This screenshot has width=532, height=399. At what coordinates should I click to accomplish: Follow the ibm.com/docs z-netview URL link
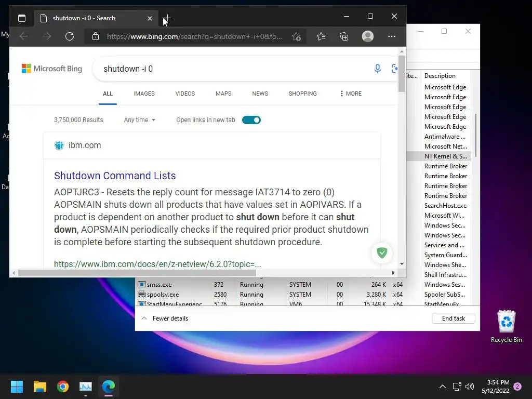point(157,264)
